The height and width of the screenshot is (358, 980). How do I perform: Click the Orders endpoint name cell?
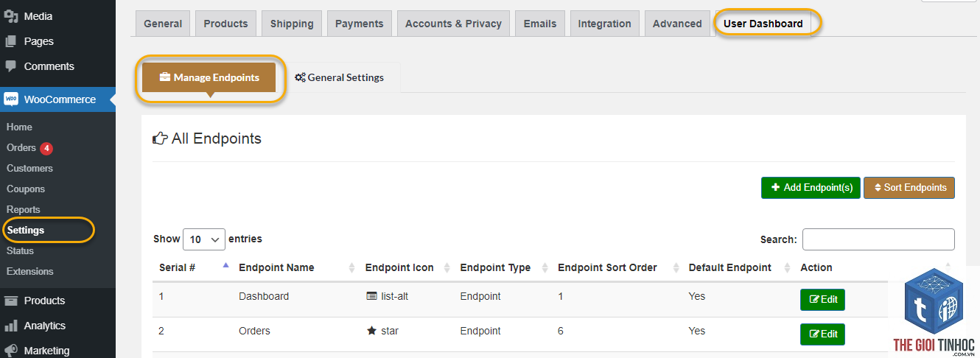coord(254,331)
